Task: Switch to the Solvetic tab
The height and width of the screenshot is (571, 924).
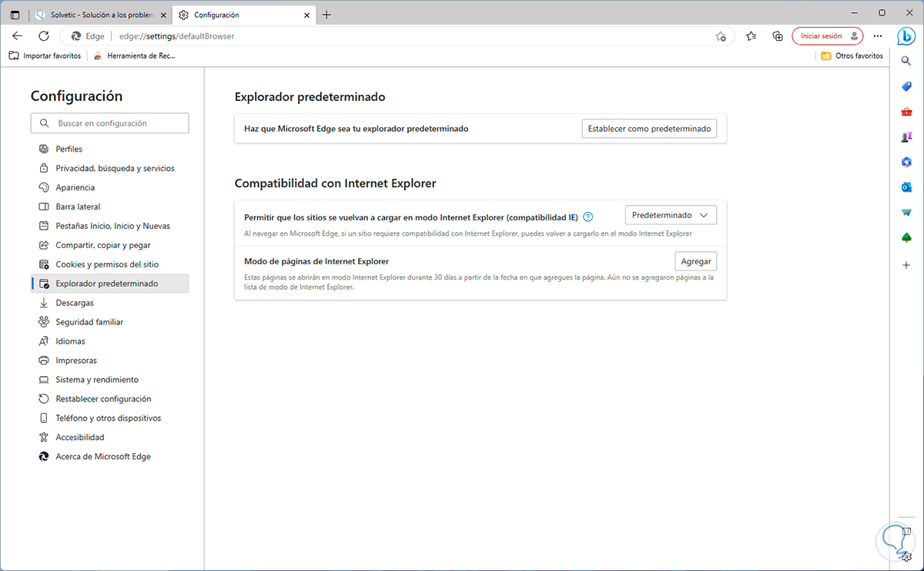Action: [102, 15]
